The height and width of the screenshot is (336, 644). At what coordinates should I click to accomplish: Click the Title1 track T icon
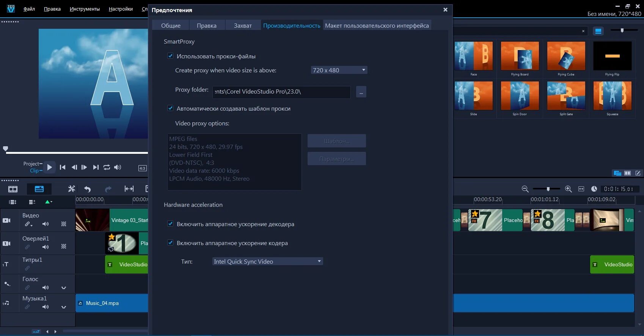6,264
